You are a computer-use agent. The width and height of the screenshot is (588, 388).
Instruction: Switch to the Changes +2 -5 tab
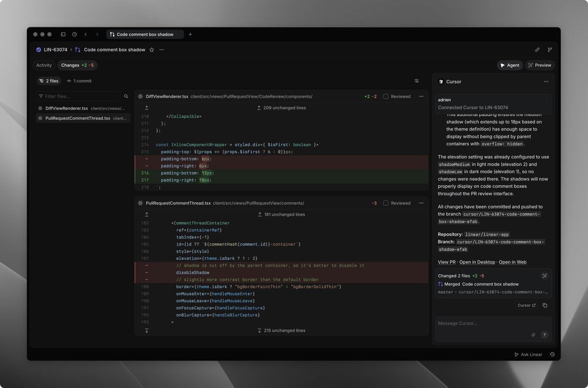pyautogui.click(x=77, y=65)
